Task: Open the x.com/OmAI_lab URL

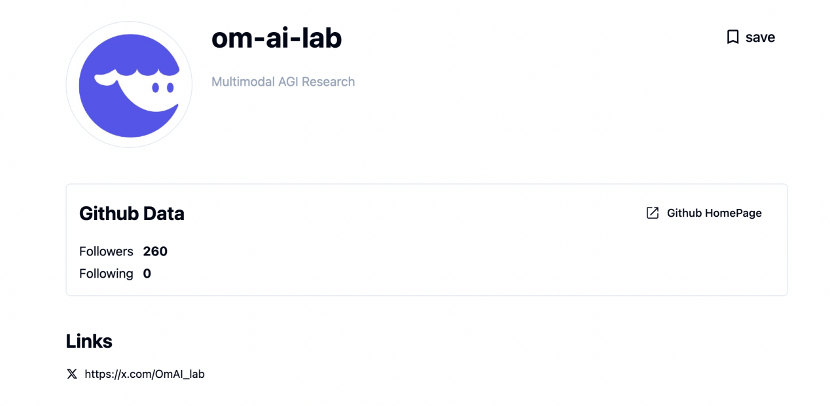Action: [145, 374]
